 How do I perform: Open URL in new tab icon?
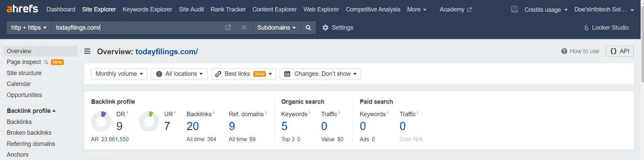[x=228, y=28]
